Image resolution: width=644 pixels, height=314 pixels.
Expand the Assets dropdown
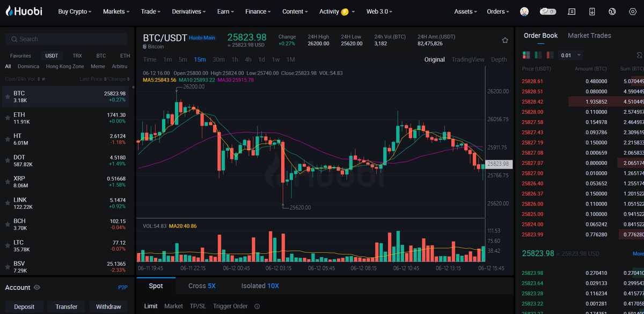coord(466,11)
